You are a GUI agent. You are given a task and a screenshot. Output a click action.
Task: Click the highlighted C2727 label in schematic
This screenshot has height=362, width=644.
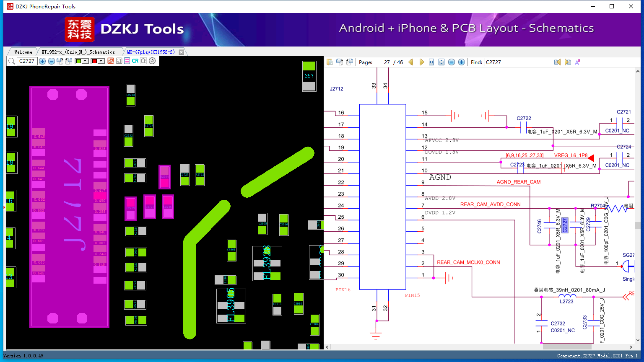565,225
